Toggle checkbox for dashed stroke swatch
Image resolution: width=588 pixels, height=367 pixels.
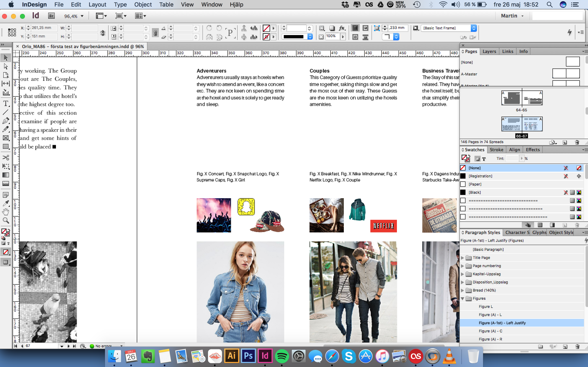(x=463, y=200)
